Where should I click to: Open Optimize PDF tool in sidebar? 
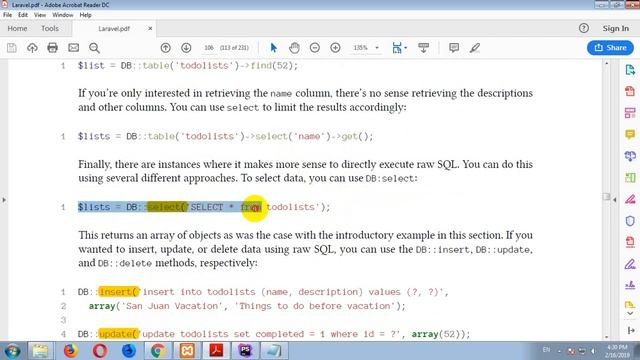(630, 242)
